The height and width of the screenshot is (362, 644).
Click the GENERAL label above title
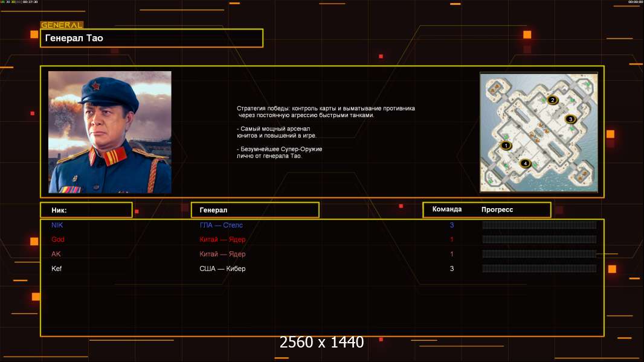point(62,25)
